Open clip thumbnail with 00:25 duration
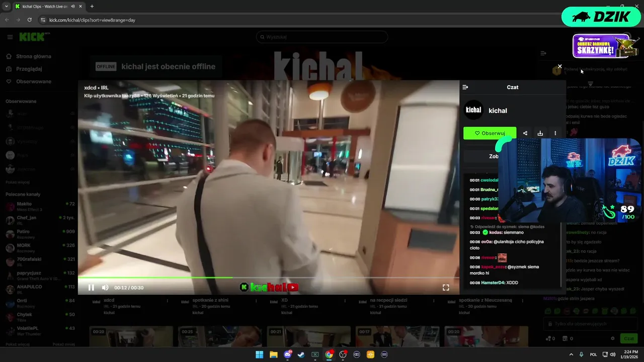 coord(220,336)
